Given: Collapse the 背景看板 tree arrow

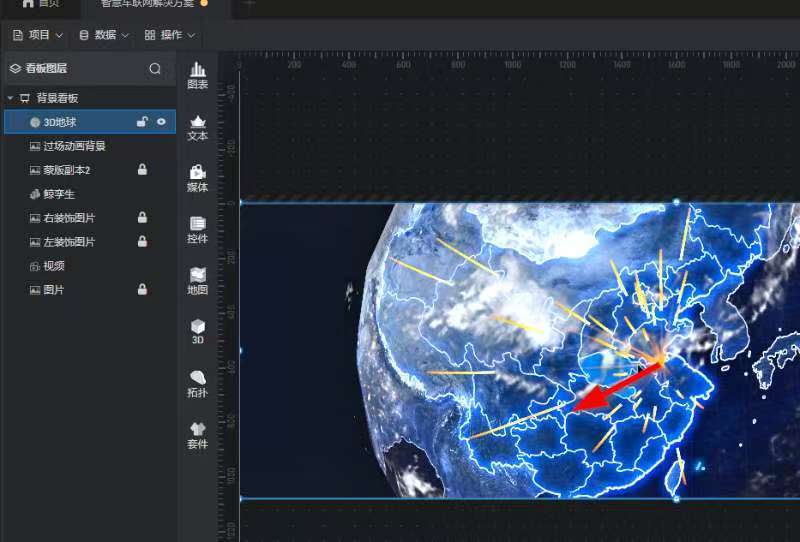Looking at the screenshot, I should tap(10, 97).
